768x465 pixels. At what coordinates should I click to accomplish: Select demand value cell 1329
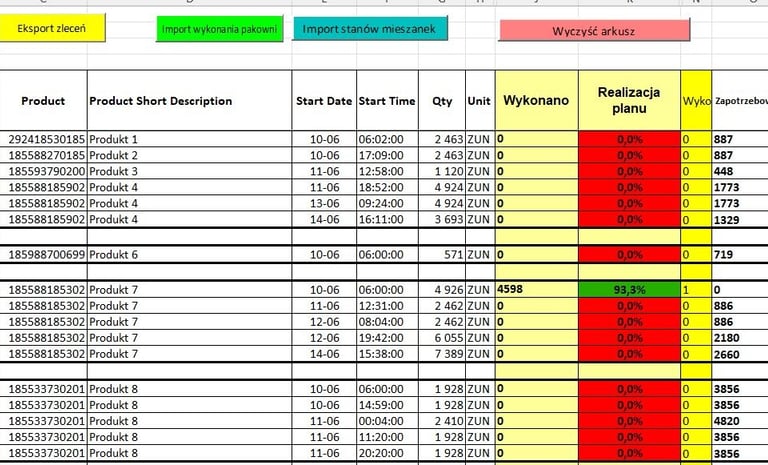point(740,220)
